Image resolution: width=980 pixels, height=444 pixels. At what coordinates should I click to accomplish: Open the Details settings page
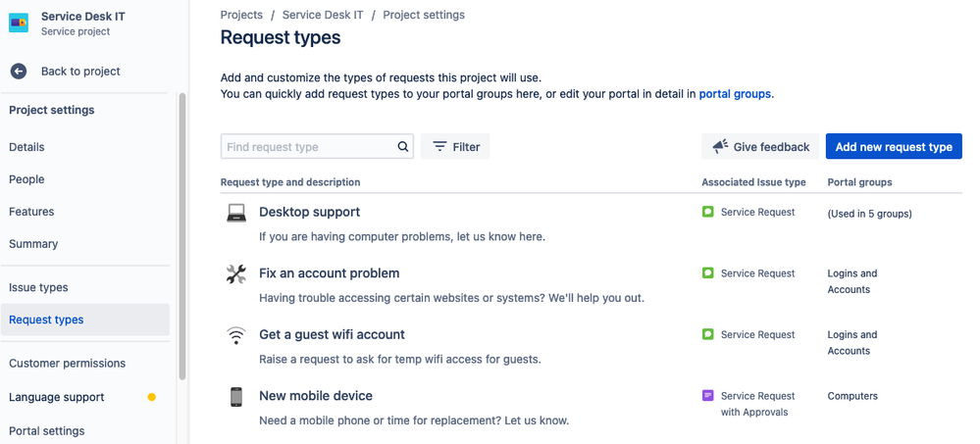coord(26,147)
